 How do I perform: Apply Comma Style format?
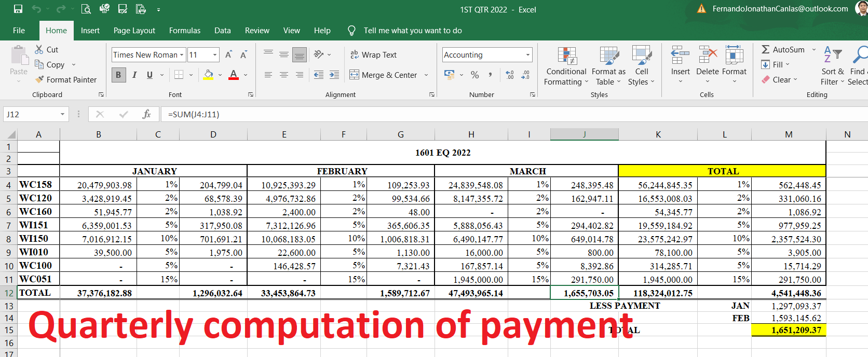coord(490,75)
